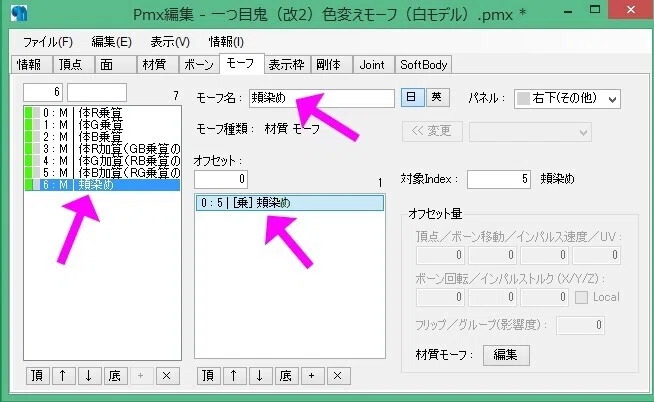The height and width of the screenshot is (402, 654).
Task: Click the フリップ／グループ影響度 field
Action: 580,325
